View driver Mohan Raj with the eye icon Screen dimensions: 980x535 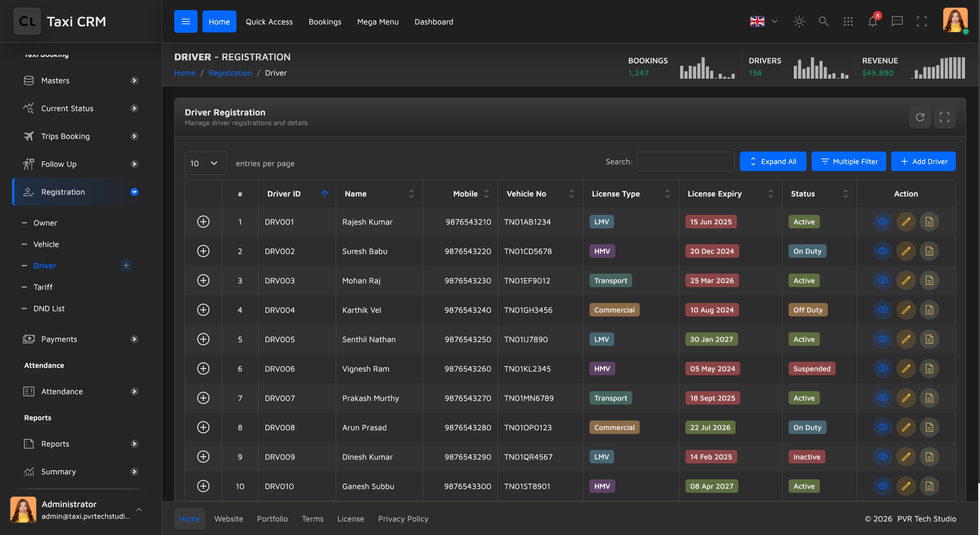(x=883, y=280)
